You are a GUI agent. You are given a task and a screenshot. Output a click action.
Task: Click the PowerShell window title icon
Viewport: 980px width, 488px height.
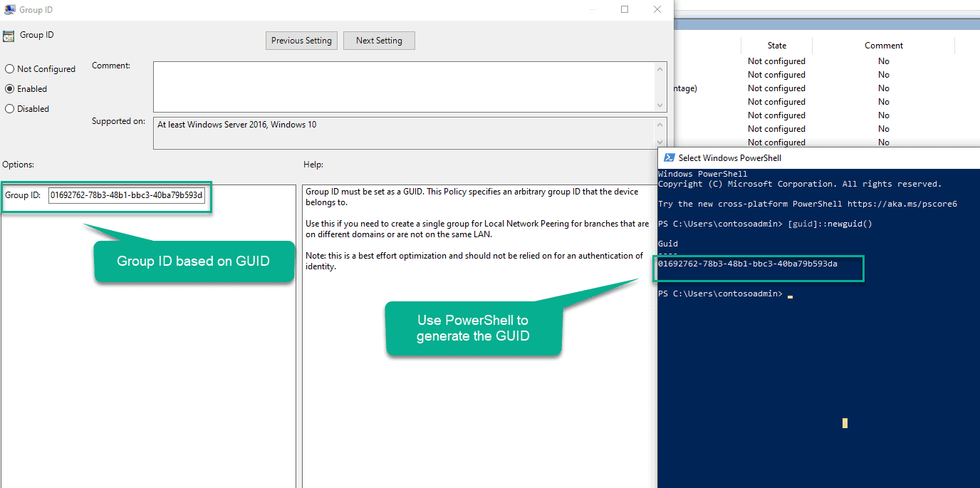(669, 157)
